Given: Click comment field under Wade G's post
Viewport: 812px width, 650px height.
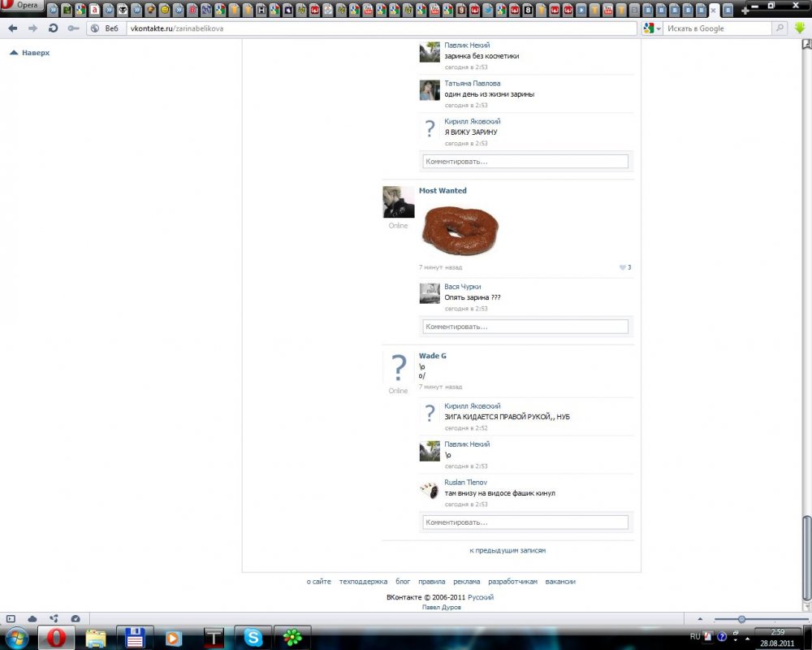Looking at the screenshot, I should click(525, 522).
